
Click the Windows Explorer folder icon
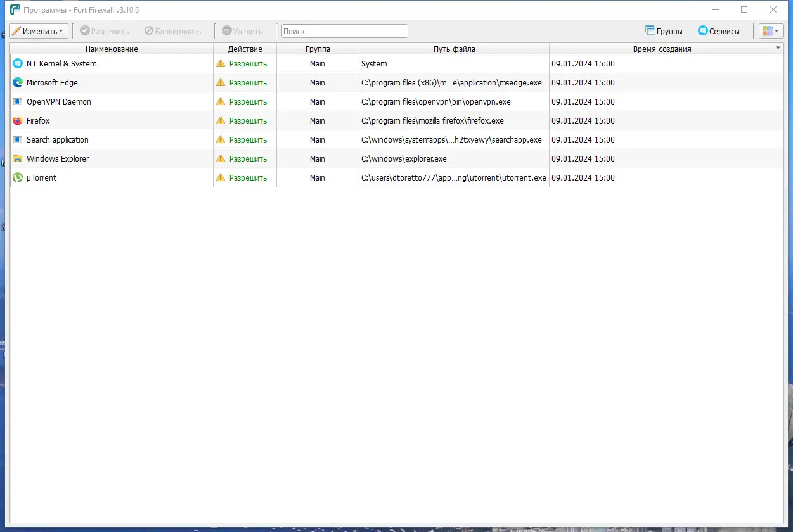click(18, 159)
